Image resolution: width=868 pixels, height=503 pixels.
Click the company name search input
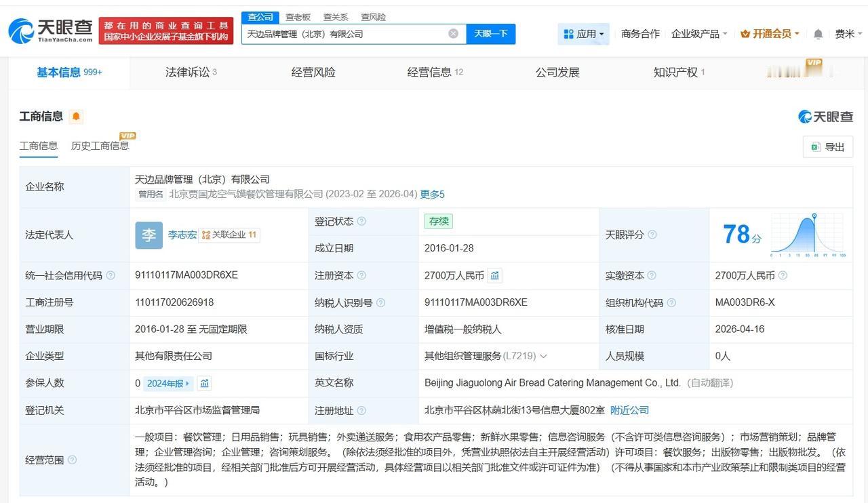point(344,34)
